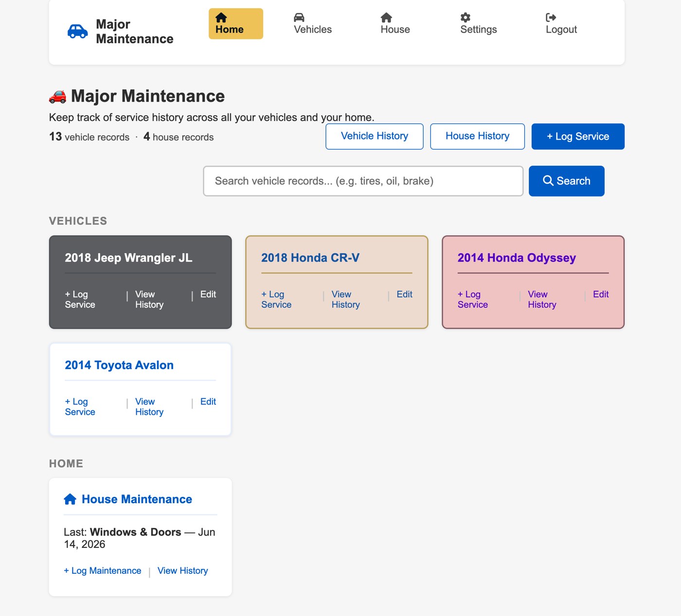Edit the Honda Odyssey card
This screenshot has height=616, width=681.
[601, 294]
